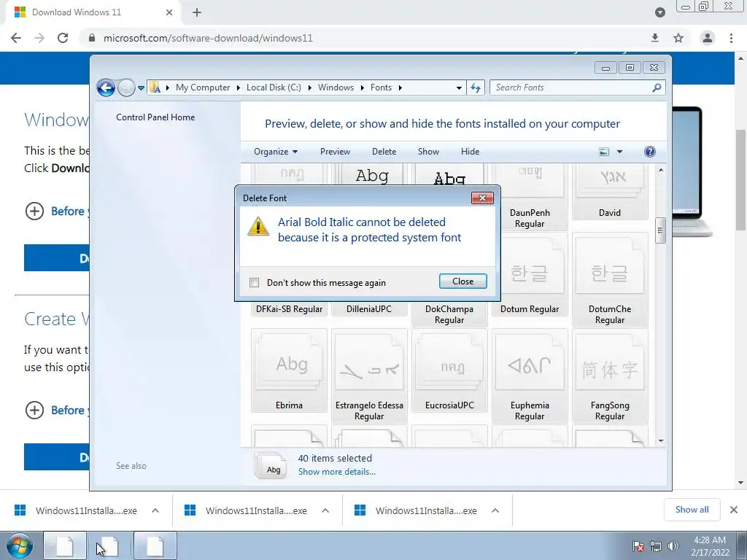This screenshot has height=560, width=747.
Task: Click the refresh icon next to address bar
Action: [476, 87]
